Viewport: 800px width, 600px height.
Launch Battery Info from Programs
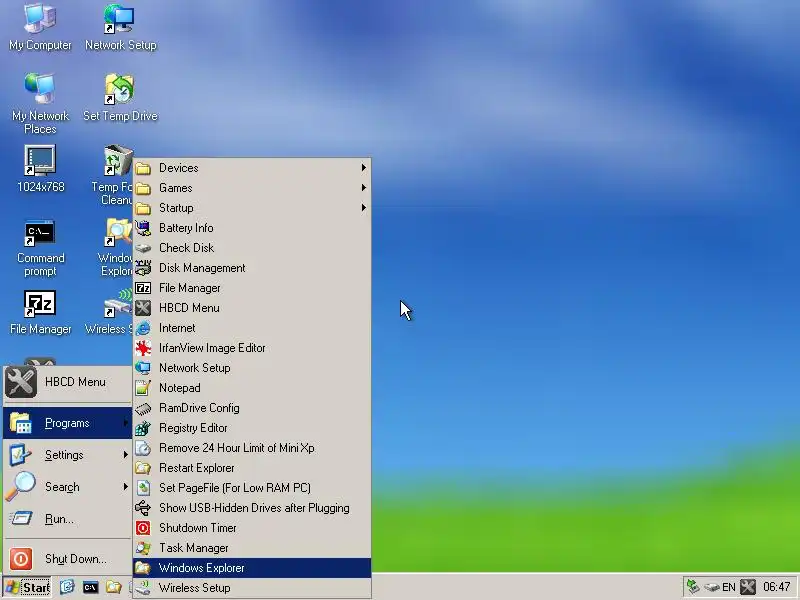pyautogui.click(x=252, y=228)
